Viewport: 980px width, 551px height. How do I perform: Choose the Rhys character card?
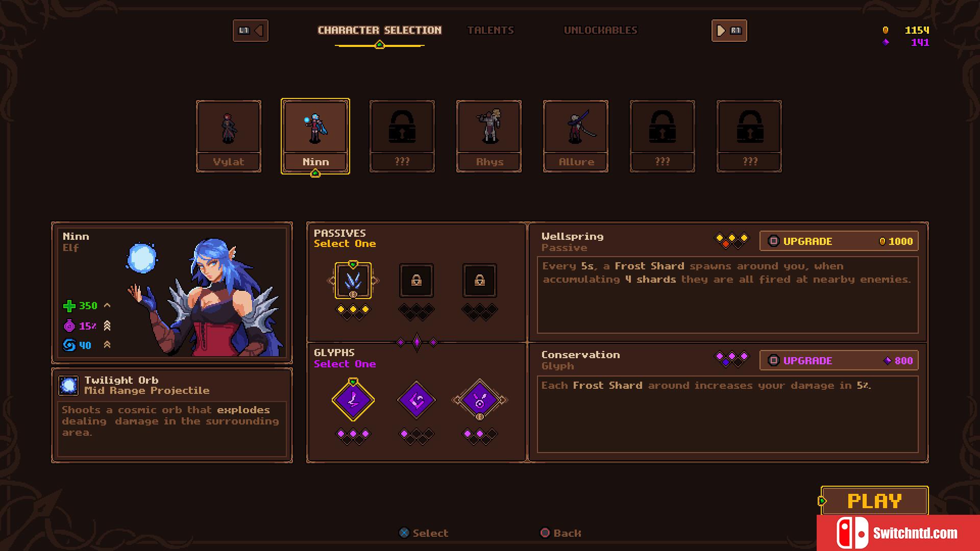pos(489,136)
